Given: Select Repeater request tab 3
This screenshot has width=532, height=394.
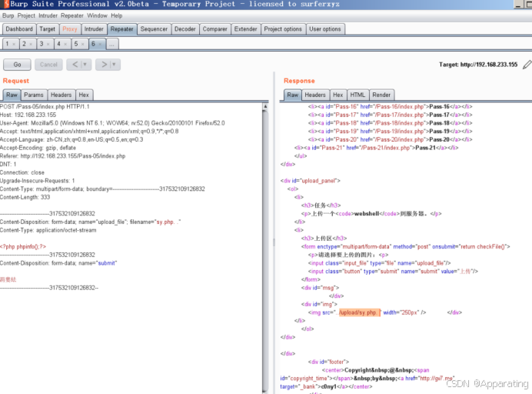Looking at the screenshot, I should click(x=42, y=44).
